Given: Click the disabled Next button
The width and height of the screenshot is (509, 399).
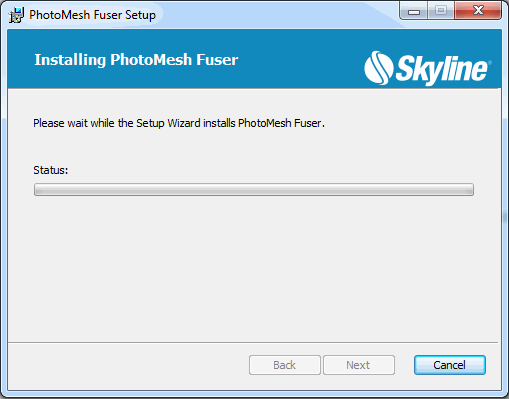Looking at the screenshot, I should (359, 365).
